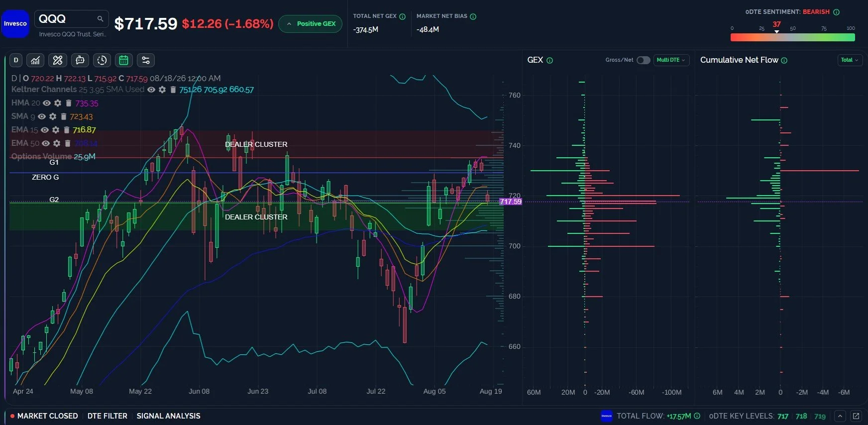Open HMA 20 settings gear

click(x=58, y=103)
